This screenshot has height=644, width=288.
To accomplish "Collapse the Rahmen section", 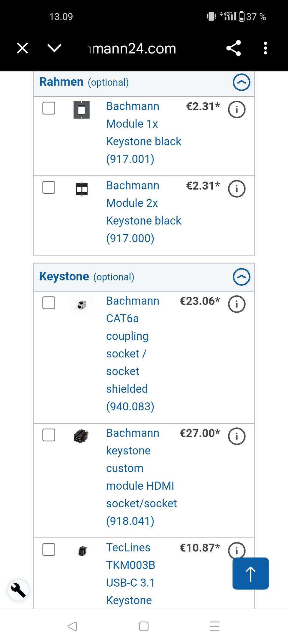I will click(x=241, y=82).
